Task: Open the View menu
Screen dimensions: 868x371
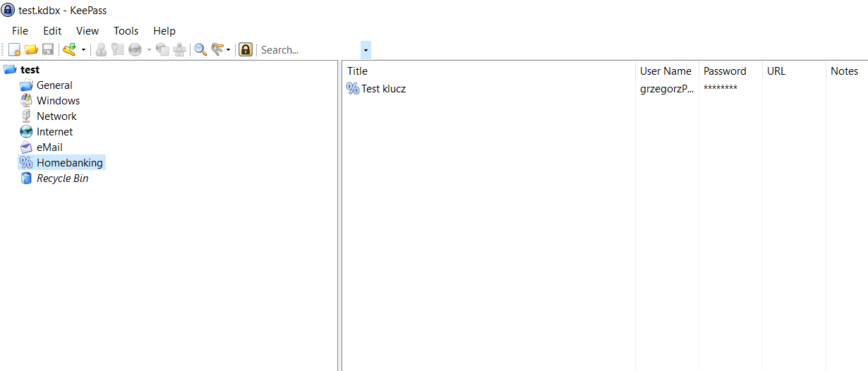Action: tap(88, 31)
